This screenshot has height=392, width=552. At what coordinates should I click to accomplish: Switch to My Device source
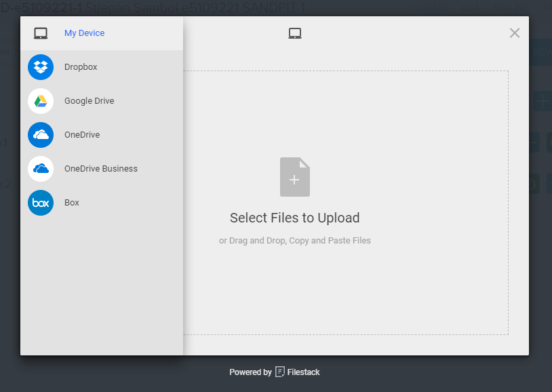[x=85, y=33]
